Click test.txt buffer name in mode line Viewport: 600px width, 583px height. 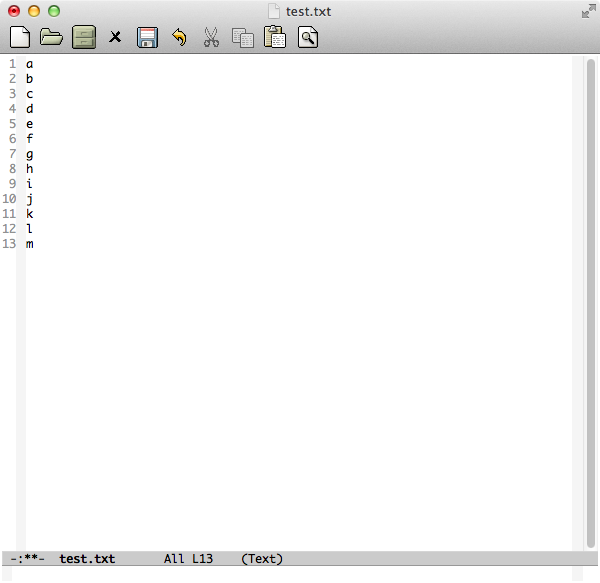[87, 559]
